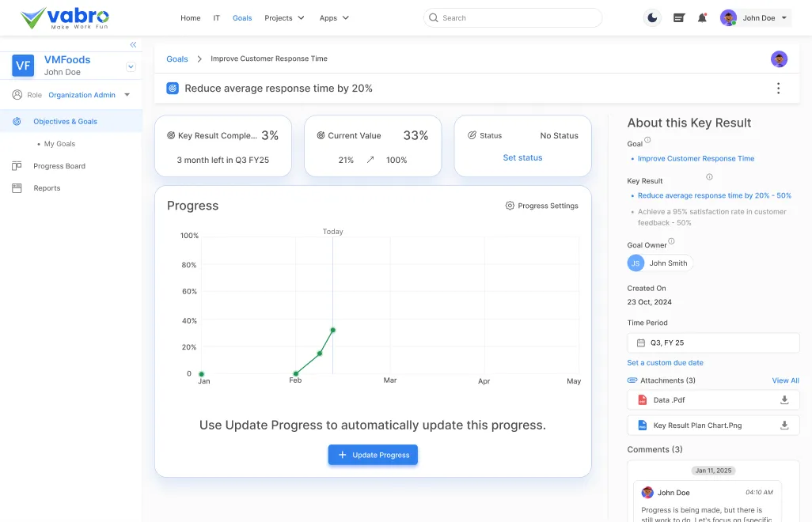Viewport: 812px width, 522px height.
Task: Open the messages inbox icon
Action: (678, 18)
